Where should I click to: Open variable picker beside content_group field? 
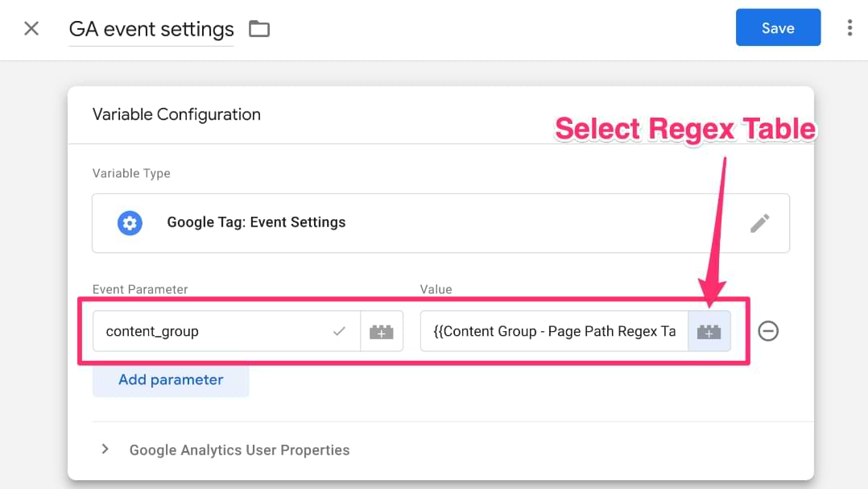[382, 331]
